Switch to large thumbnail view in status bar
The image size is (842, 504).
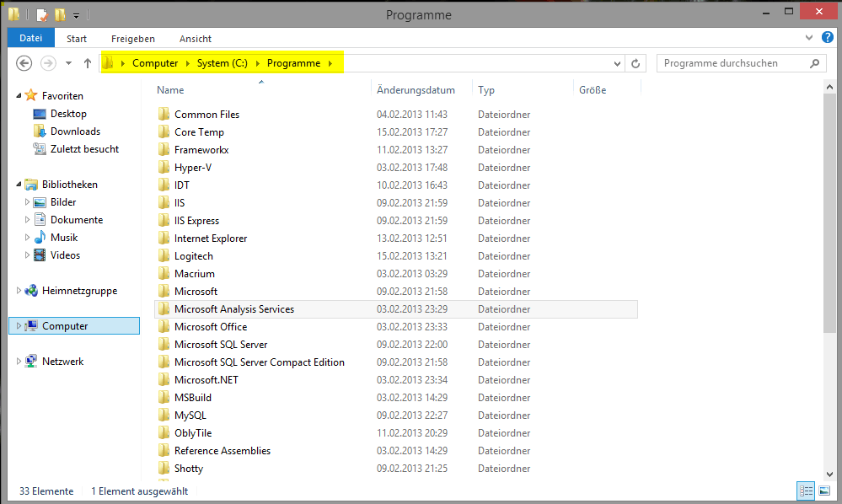click(x=823, y=491)
